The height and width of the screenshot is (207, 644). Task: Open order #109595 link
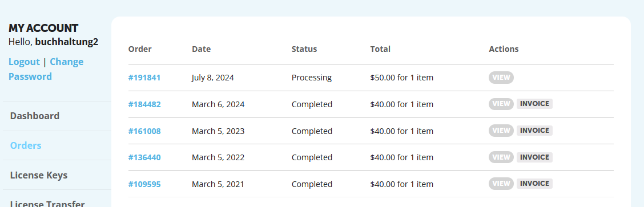[x=144, y=184]
